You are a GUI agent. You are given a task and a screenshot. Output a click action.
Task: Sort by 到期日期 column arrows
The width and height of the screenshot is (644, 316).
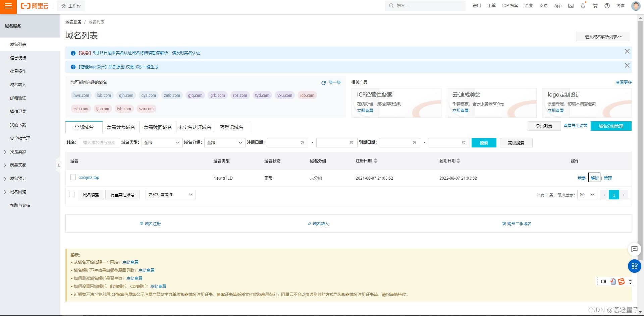tap(458, 161)
